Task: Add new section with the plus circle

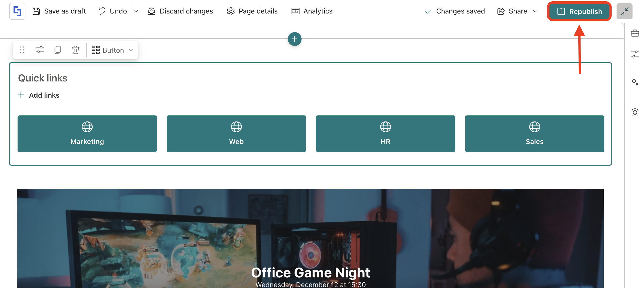Action: pyautogui.click(x=295, y=39)
